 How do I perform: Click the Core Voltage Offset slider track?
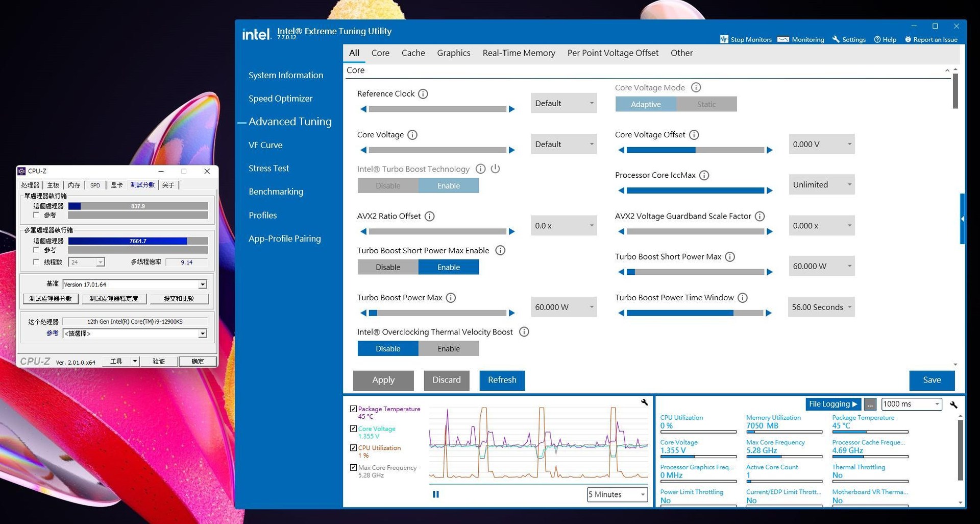695,150
